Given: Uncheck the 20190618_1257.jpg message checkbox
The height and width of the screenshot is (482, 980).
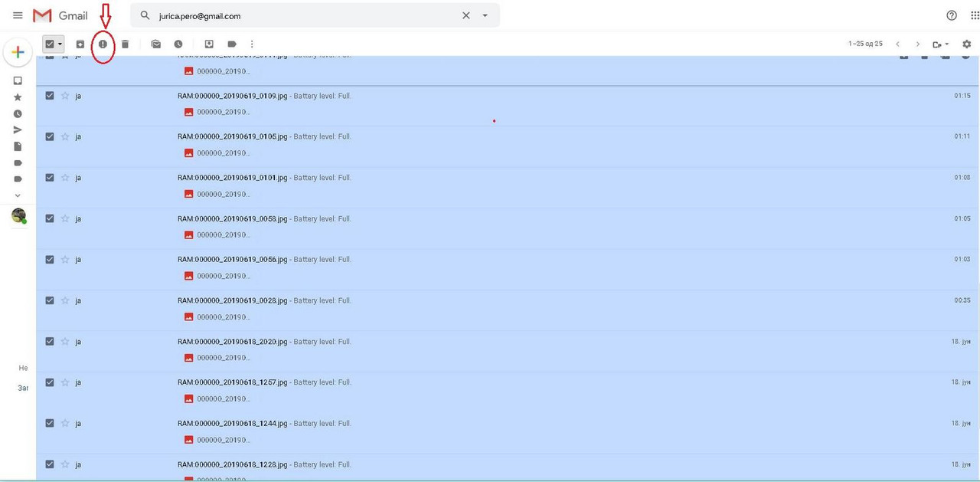Looking at the screenshot, I should (x=50, y=382).
